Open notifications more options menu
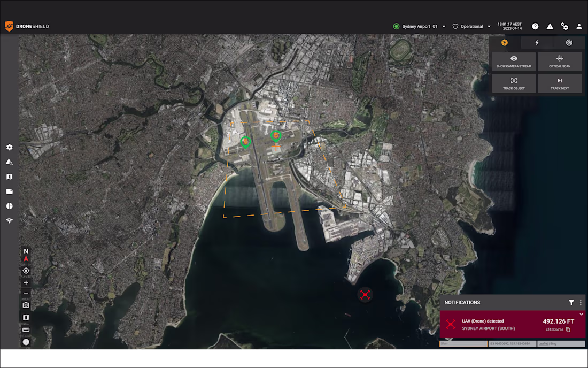 [581, 302]
